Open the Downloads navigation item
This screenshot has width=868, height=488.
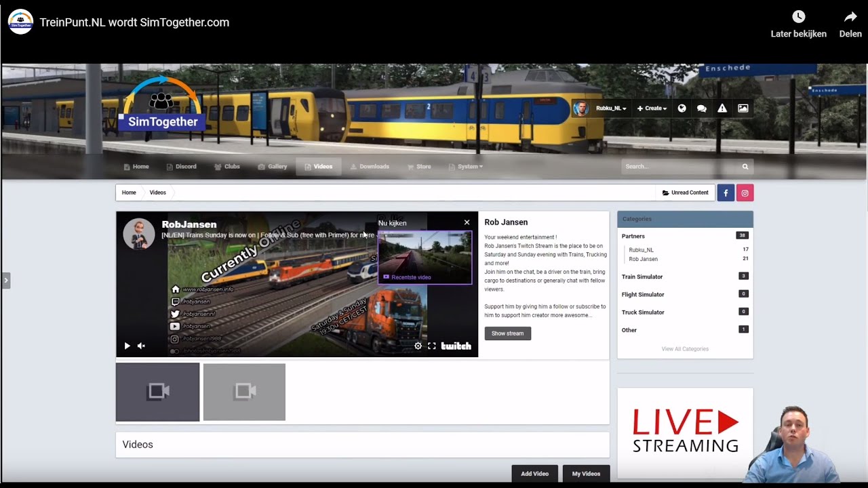click(x=370, y=167)
